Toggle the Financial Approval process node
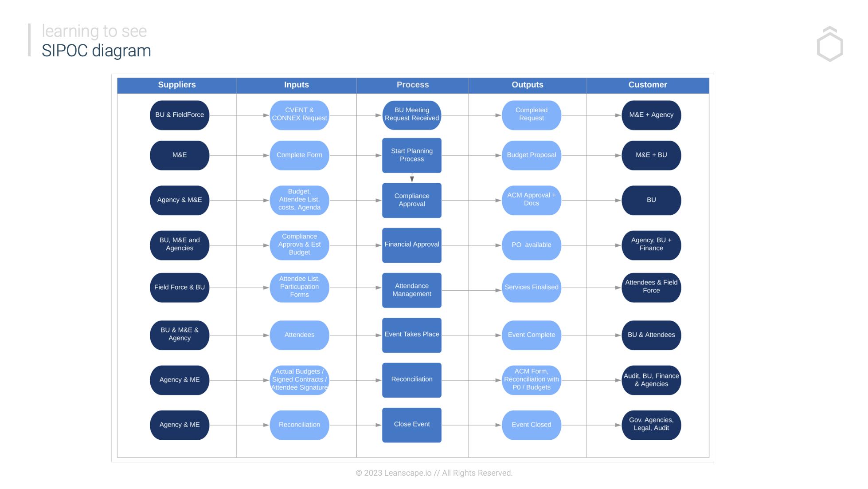This screenshot has height=489, width=868. coord(412,244)
